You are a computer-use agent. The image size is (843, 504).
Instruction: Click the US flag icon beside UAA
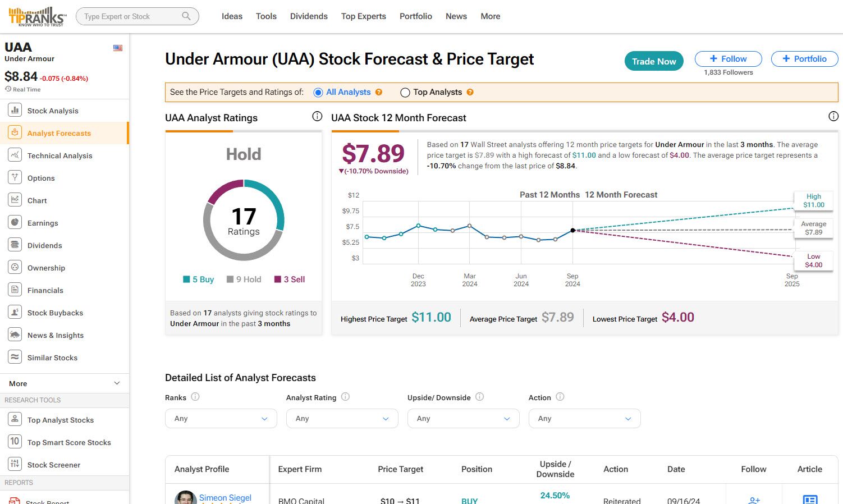(118, 48)
